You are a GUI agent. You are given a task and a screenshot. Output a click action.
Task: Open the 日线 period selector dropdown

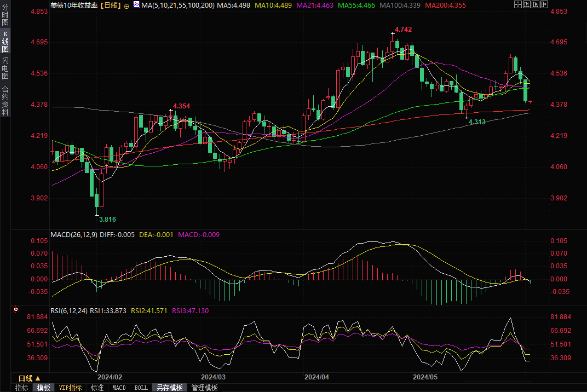[x=30, y=378]
